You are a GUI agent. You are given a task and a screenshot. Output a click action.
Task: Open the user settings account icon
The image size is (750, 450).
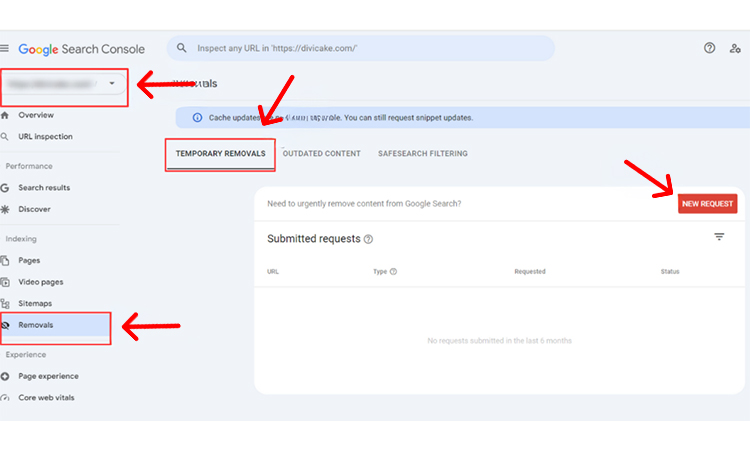click(735, 48)
